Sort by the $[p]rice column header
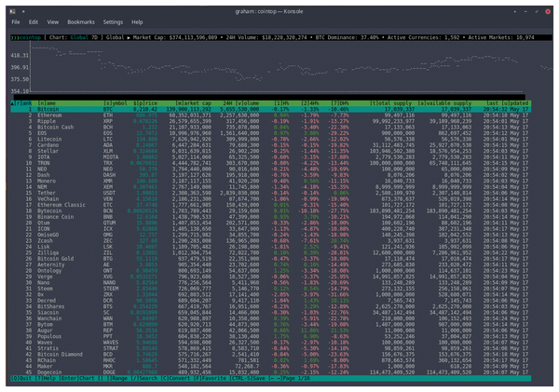 click(145, 103)
